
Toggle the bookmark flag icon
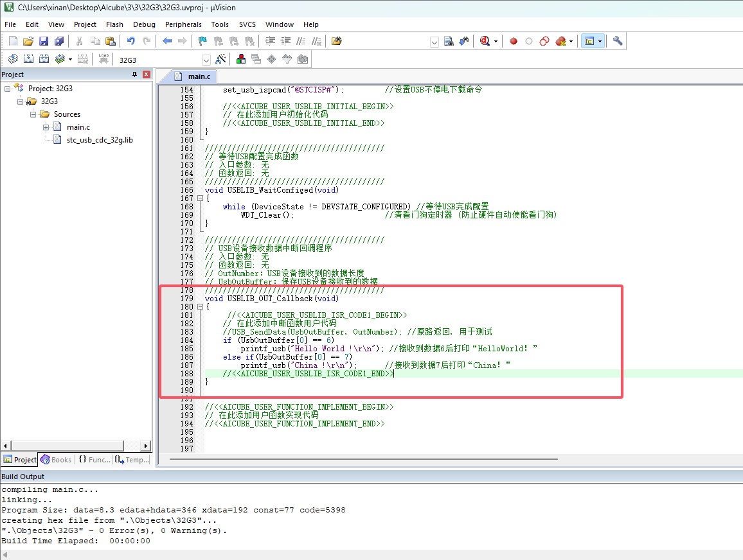[x=202, y=41]
